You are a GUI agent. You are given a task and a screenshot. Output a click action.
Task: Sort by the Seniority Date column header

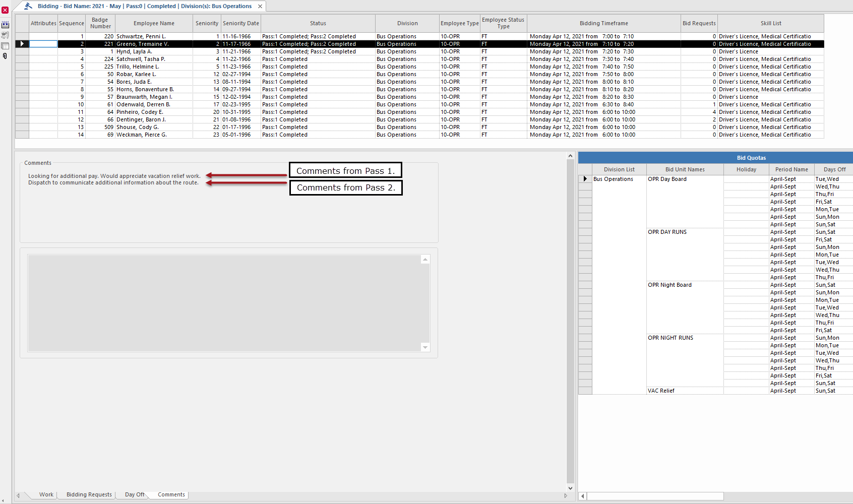241,23
